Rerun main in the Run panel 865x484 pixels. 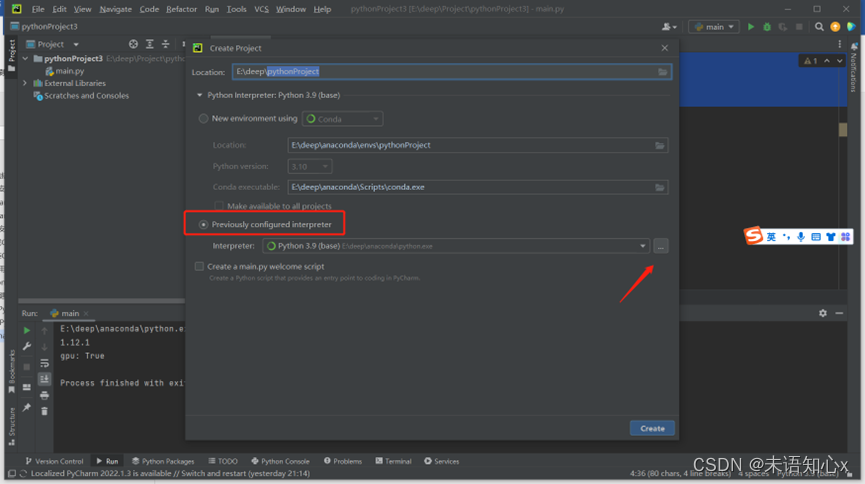click(x=26, y=330)
